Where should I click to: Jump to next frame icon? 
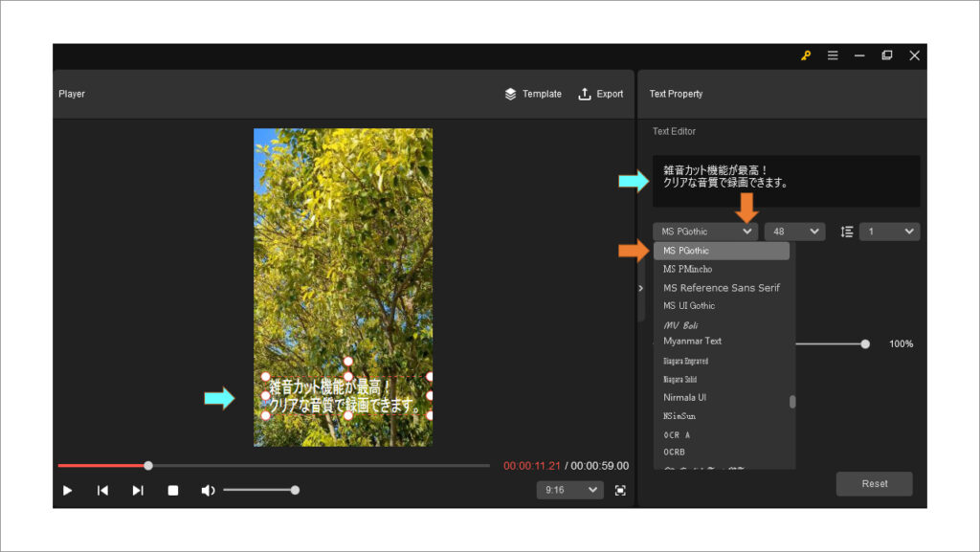tap(137, 490)
